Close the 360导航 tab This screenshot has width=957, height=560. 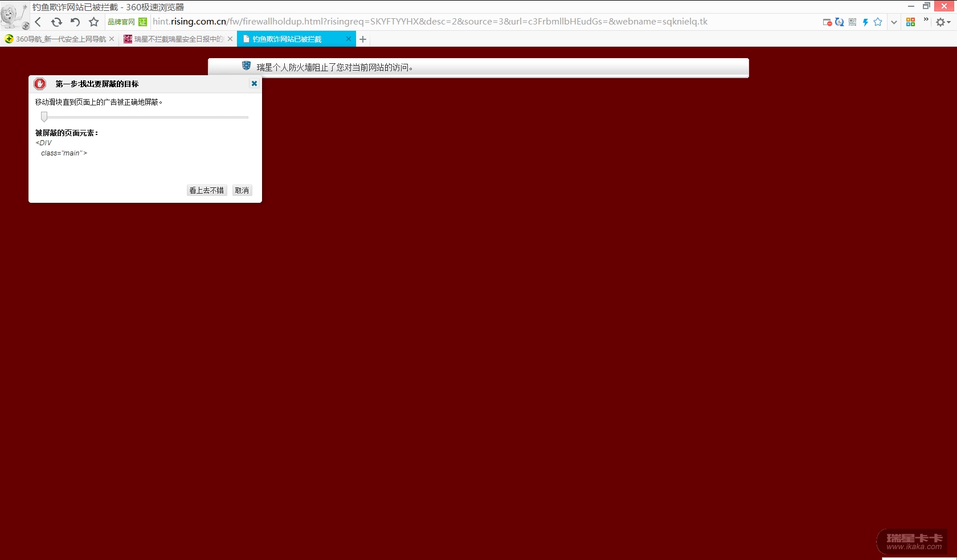coord(112,39)
